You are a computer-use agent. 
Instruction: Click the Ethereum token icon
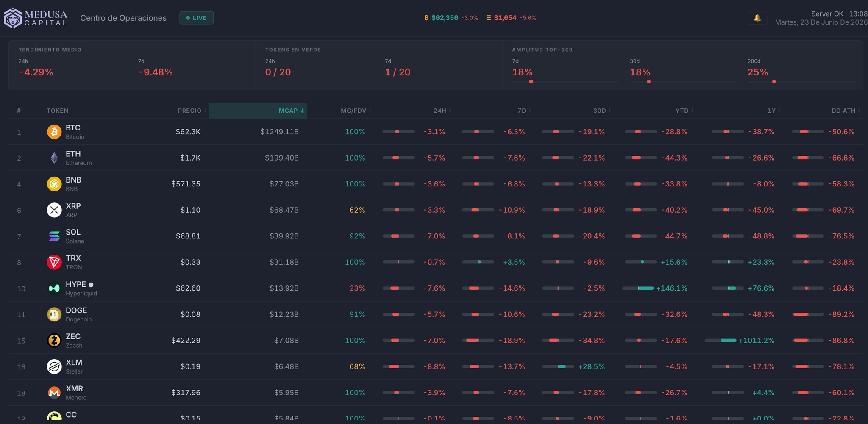tap(54, 158)
